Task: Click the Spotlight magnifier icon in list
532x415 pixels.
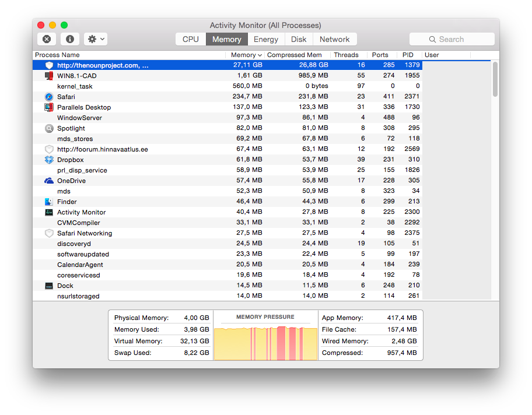Action: 49,128
